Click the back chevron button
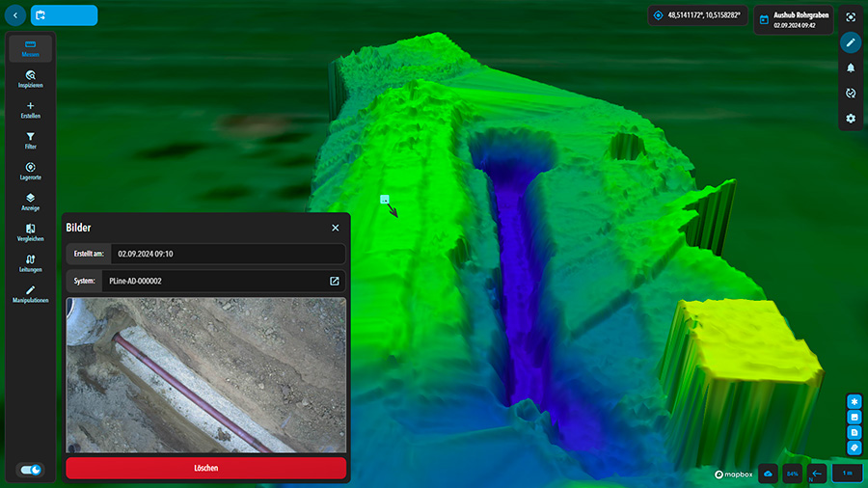The image size is (868, 488). click(14, 15)
